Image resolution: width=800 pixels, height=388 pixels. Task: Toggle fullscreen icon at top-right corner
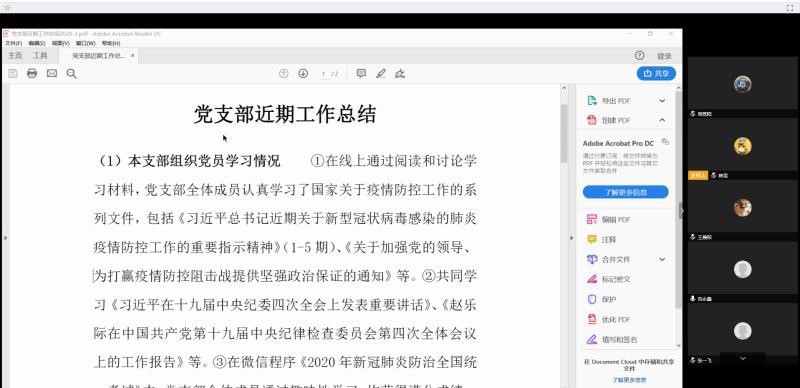click(790, 7)
